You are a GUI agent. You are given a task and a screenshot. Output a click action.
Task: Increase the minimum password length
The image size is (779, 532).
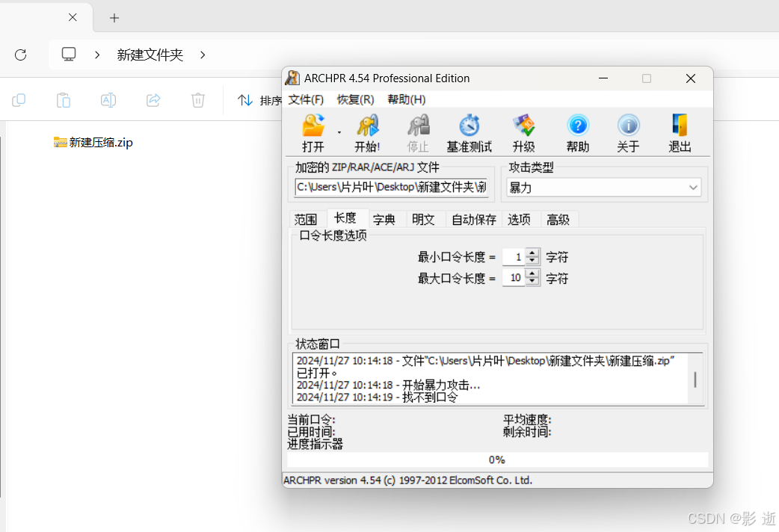pos(532,253)
